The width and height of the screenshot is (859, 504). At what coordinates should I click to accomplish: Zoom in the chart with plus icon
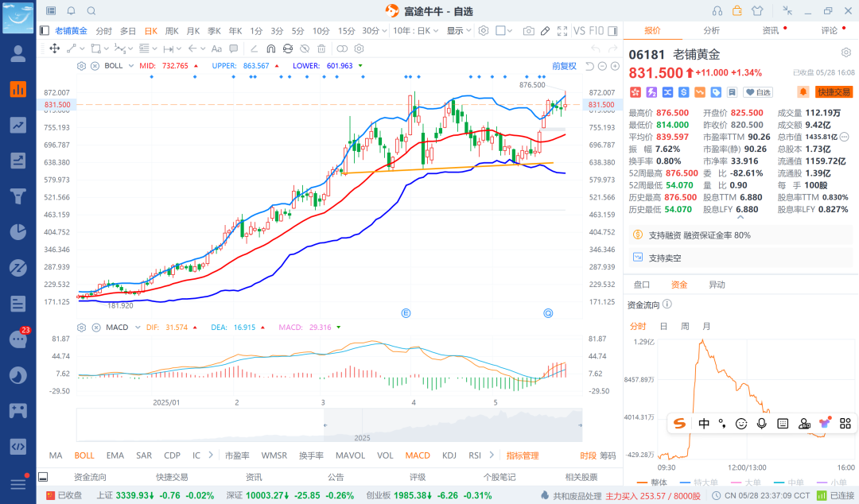coord(615,66)
